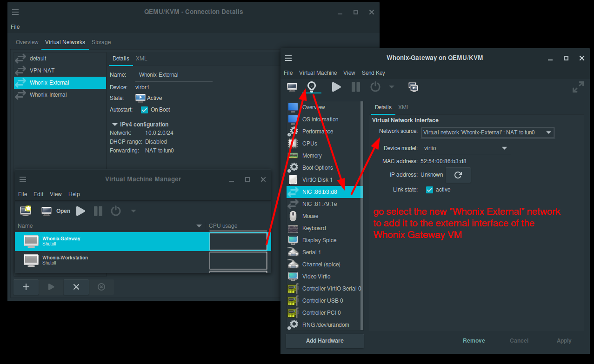
Task: Add a virtual network with plus button
Action: point(26,287)
